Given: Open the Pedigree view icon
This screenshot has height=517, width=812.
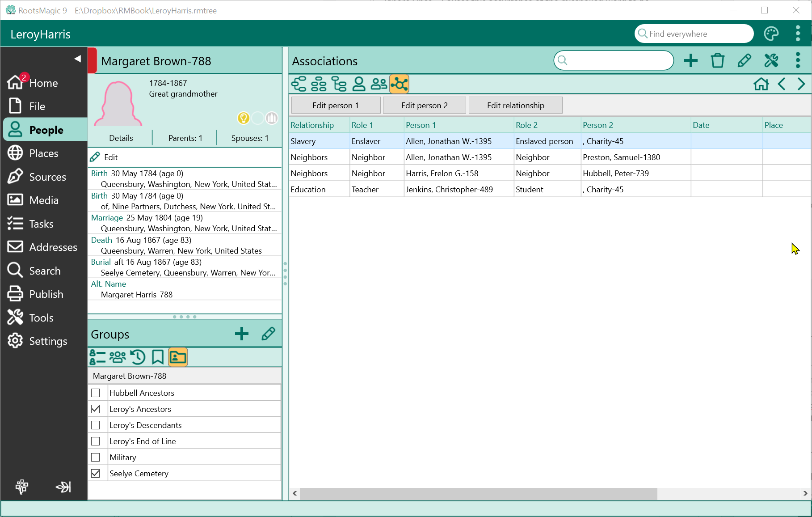Looking at the screenshot, I should click(x=299, y=84).
